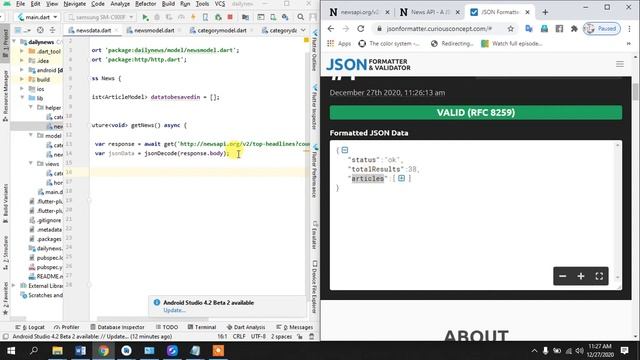The width and height of the screenshot is (640, 360).
Task: Open the Terminal tool window
Action: point(202,327)
